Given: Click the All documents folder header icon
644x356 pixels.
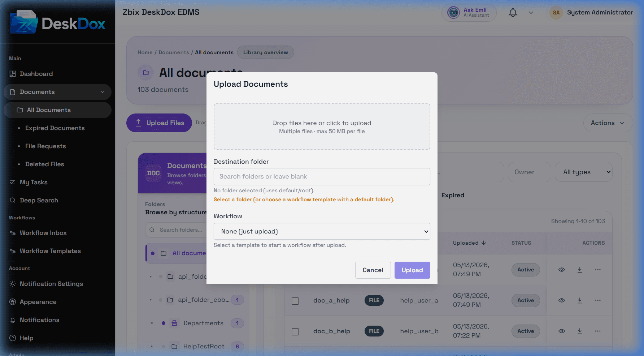Looking at the screenshot, I should 146,73.
